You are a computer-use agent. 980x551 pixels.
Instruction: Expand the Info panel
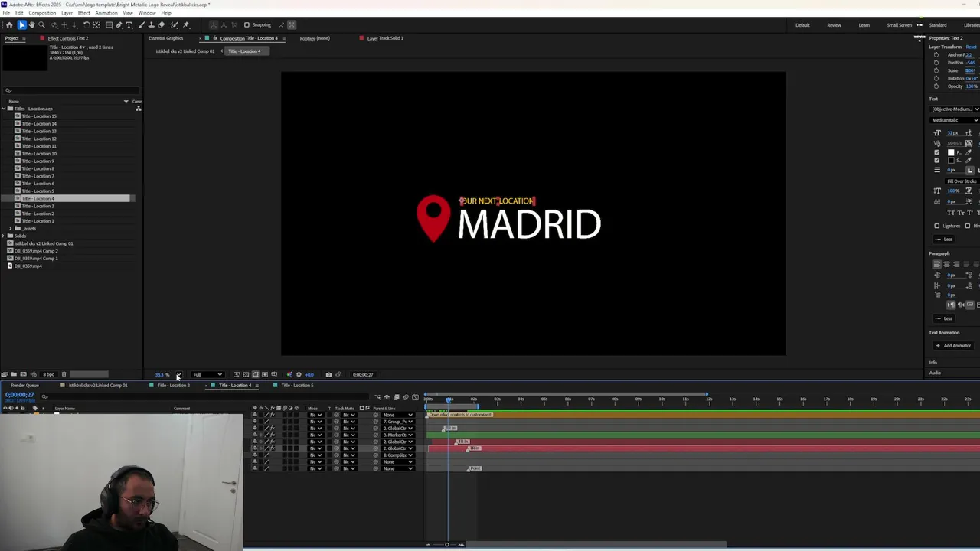coord(933,362)
